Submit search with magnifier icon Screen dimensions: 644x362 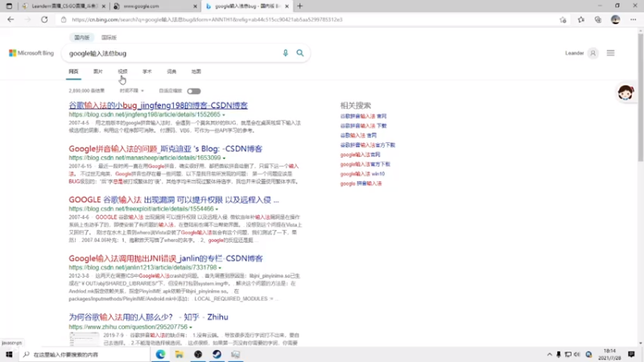tap(300, 53)
